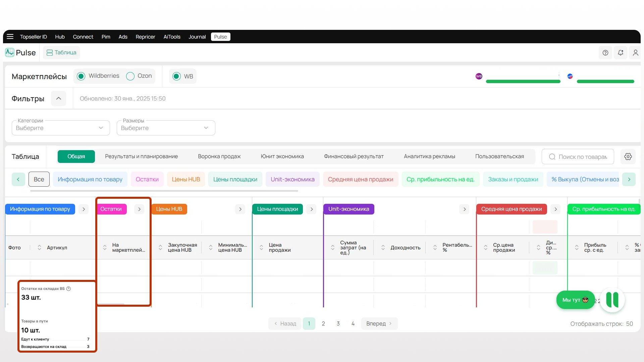This screenshot has height=362, width=644.
Task: Sort by Прибыль ср. с ед. column
Action: point(577,247)
